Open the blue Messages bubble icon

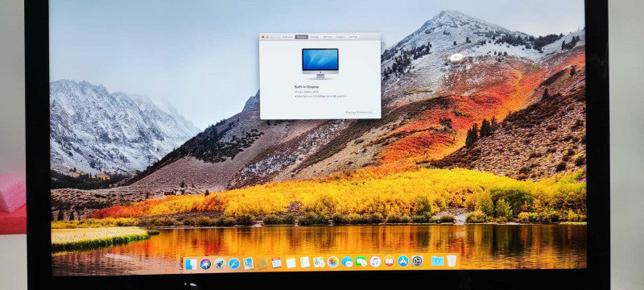(x=348, y=262)
